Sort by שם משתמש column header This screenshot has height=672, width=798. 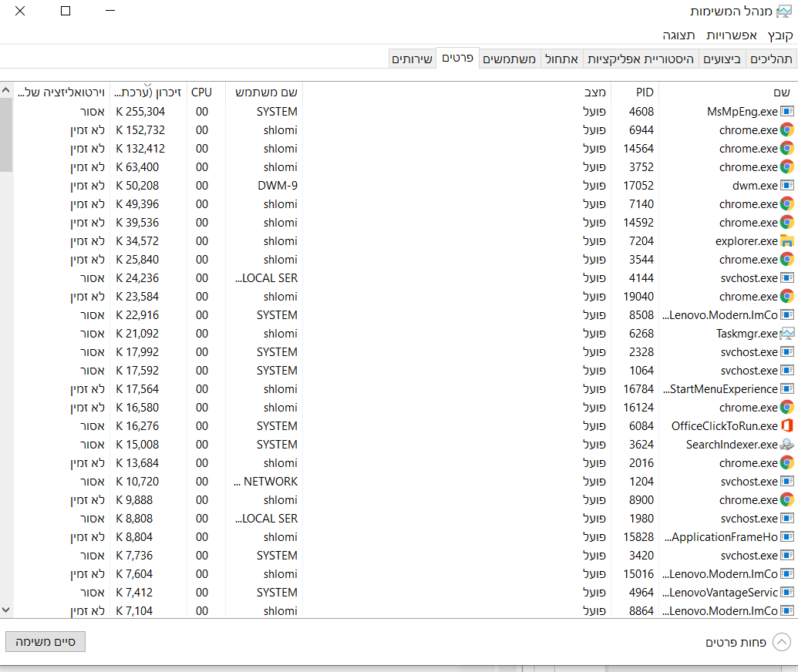(x=264, y=92)
